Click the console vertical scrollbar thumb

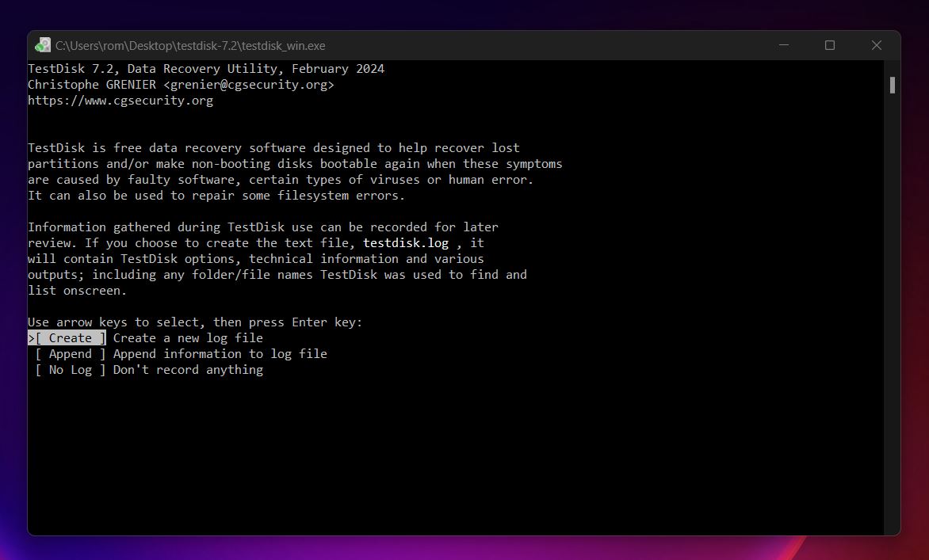(893, 86)
